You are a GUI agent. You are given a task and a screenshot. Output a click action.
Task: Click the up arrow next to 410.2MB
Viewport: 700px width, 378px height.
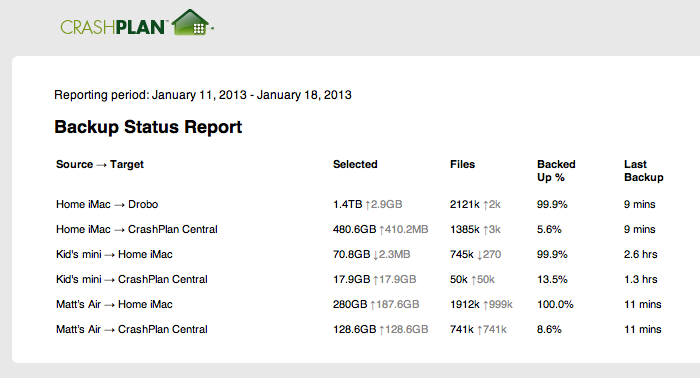382,230
